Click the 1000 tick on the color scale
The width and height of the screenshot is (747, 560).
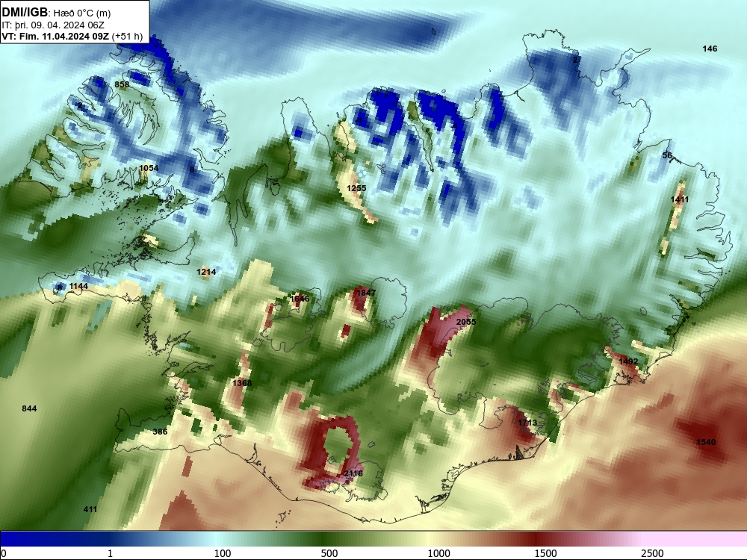click(438, 553)
